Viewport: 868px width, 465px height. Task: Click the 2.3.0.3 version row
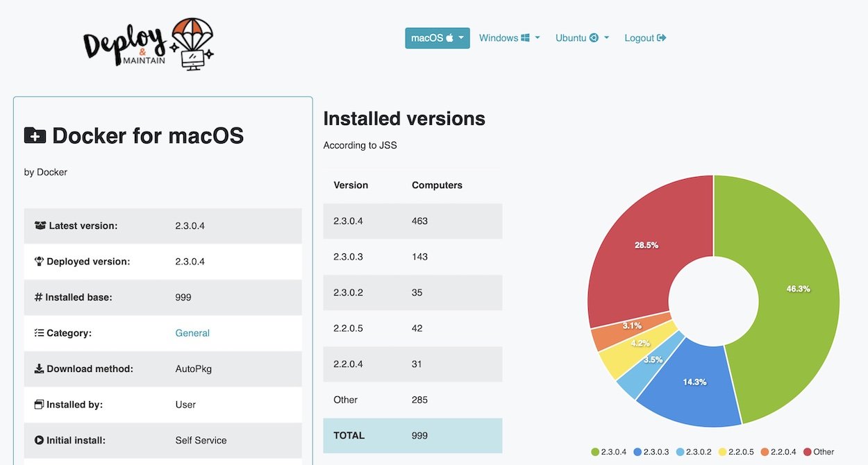click(412, 257)
